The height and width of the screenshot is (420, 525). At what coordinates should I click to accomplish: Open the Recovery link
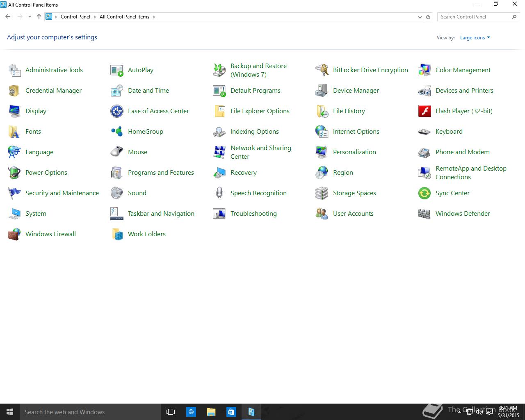(244, 173)
